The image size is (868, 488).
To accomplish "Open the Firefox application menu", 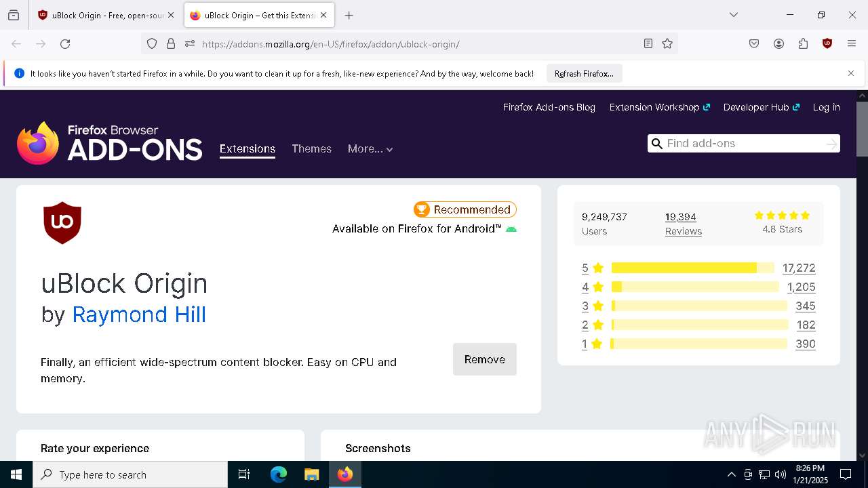I will pyautogui.click(x=852, y=44).
